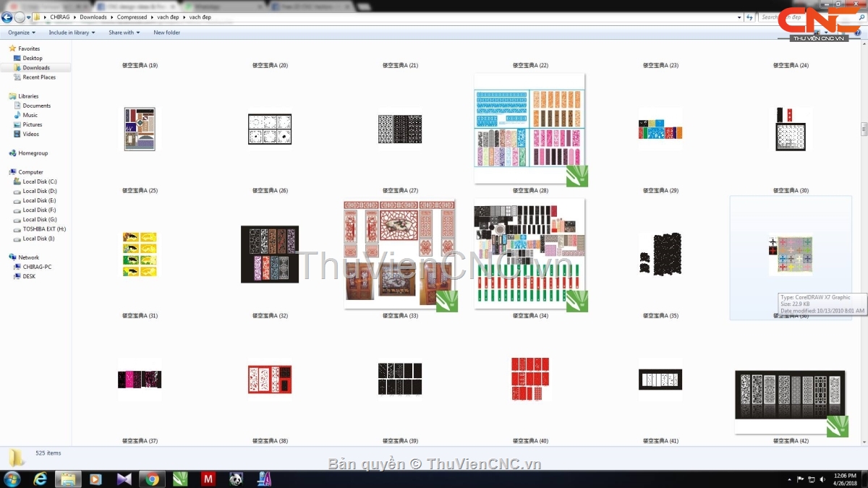
Task: Open the Organize menu
Action: click(22, 33)
